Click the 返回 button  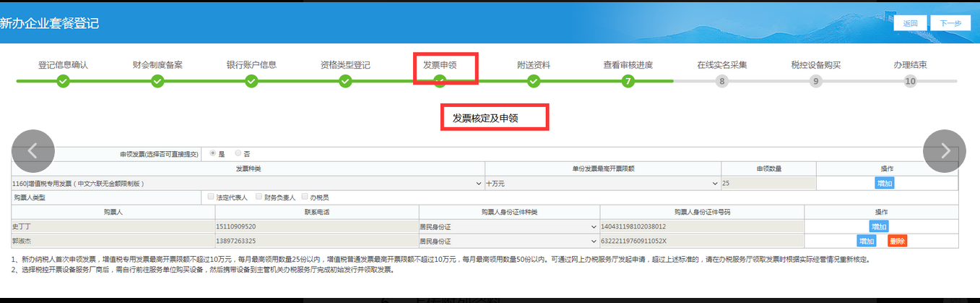pyautogui.click(x=909, y=23)
